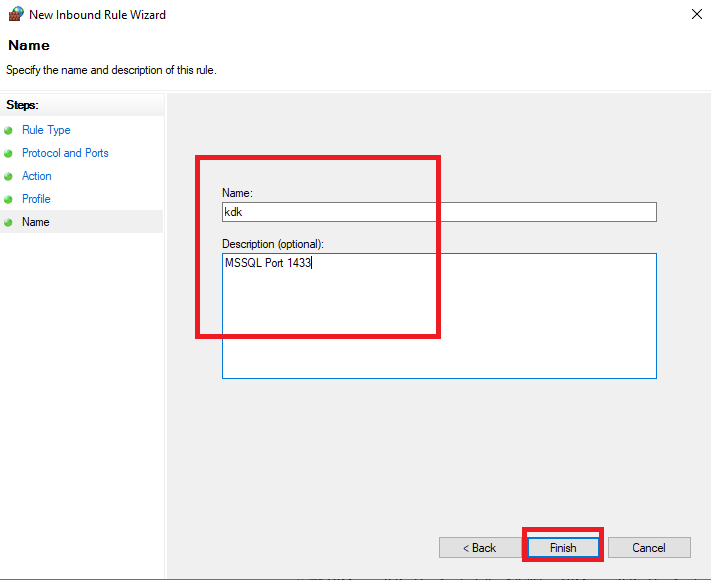This screenshot has width=711, height=580.
Task: Go back with the Back button
Action: point(480,547)
